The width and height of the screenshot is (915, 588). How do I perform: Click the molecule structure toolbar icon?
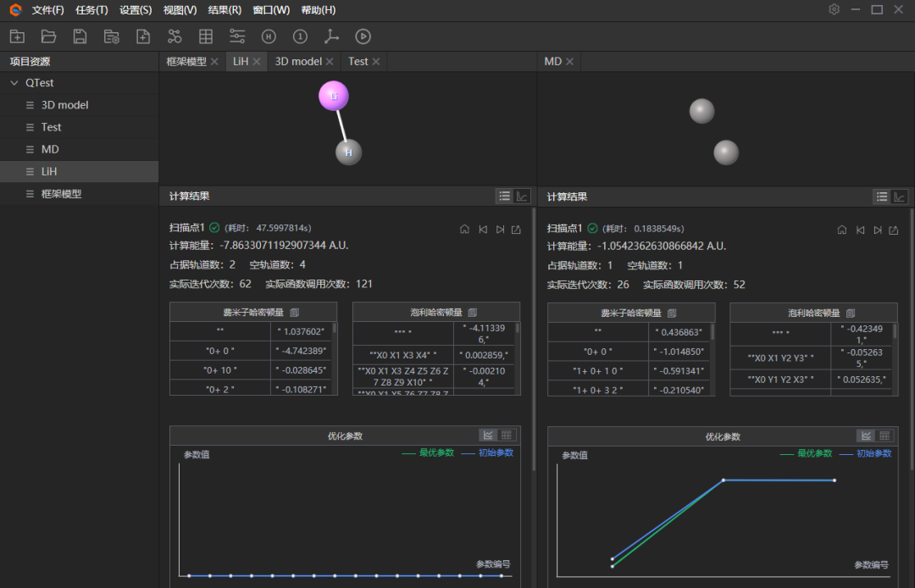[x=175, y=36]
